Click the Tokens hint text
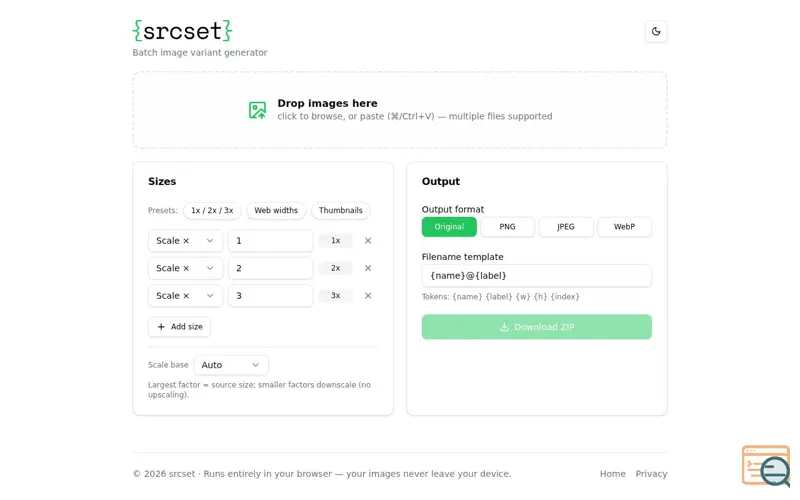The height and width of the screenshot is (500, 800). click(501, 297)
